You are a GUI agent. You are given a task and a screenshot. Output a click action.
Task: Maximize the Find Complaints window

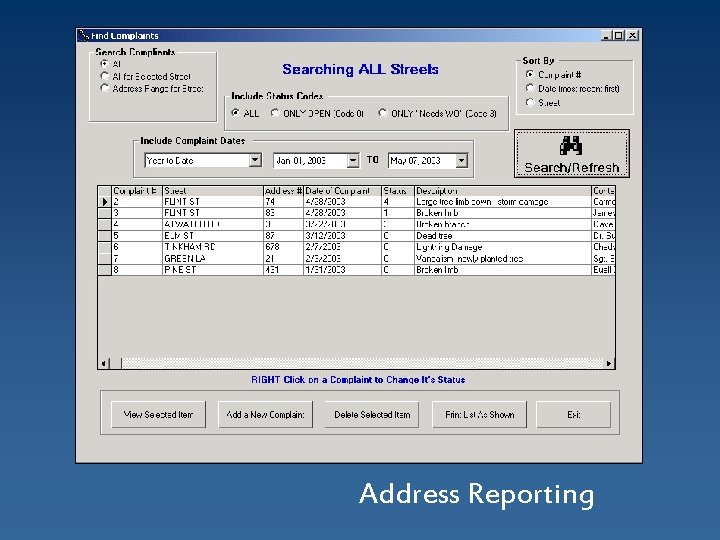pos(619,35)
